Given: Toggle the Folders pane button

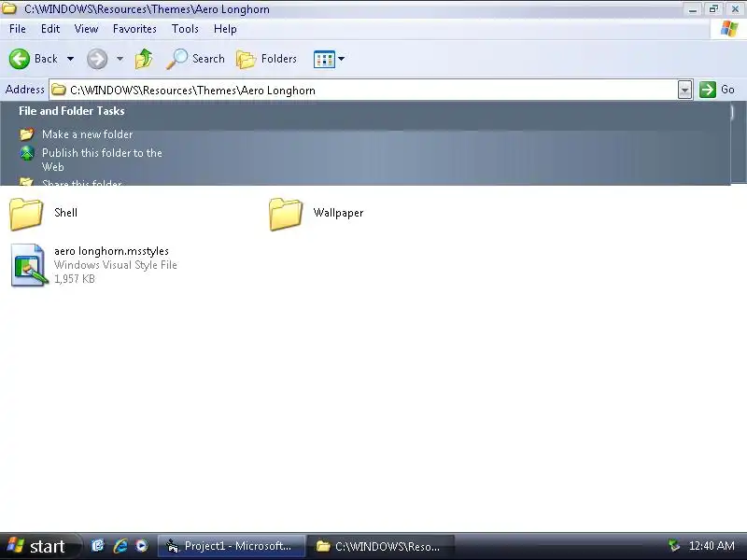Looking at the screenshot, I should (x=267, y=59).
